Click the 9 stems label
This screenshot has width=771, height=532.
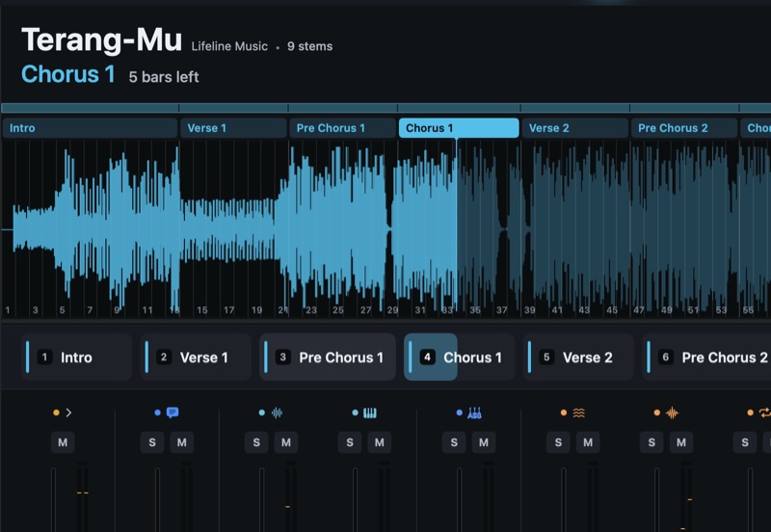[309, 46]
